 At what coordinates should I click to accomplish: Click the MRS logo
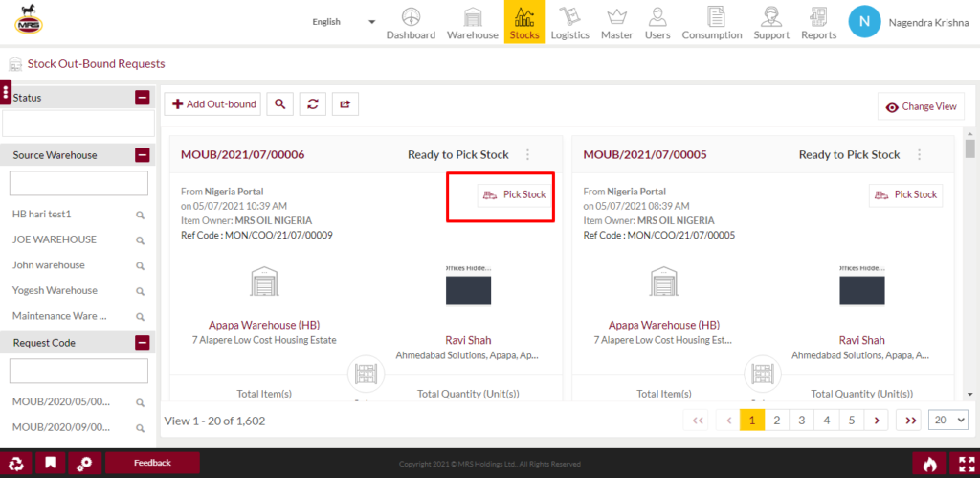[29, 19]
